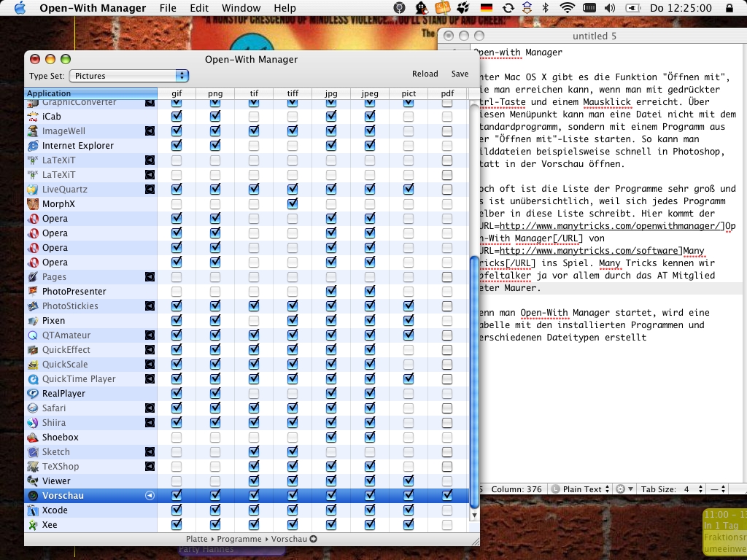The width and height of the screenshot is (747, 560).
Task: Open the File menu
Action: (168, 8)
